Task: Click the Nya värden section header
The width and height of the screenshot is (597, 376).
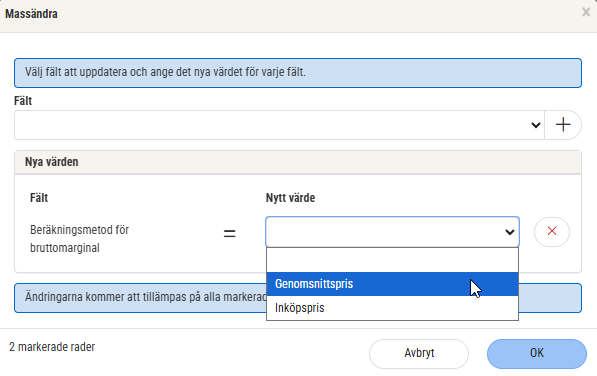Action: point(298,162)
